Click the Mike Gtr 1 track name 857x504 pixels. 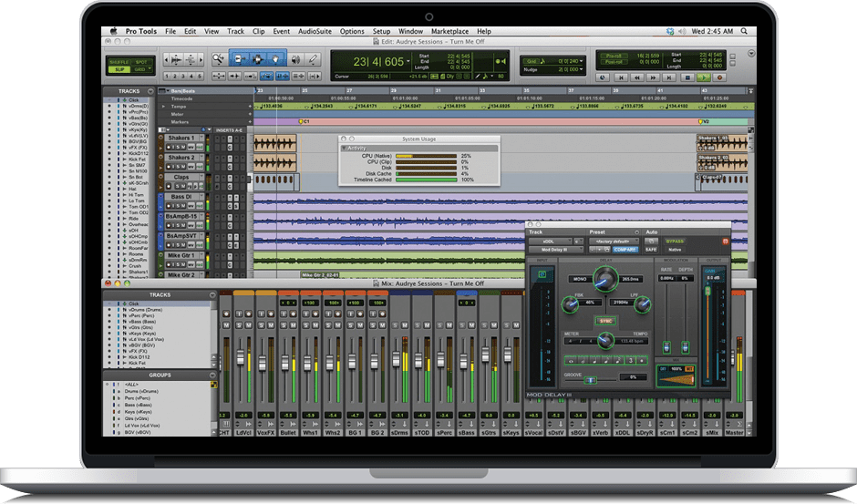pos(181,255)
